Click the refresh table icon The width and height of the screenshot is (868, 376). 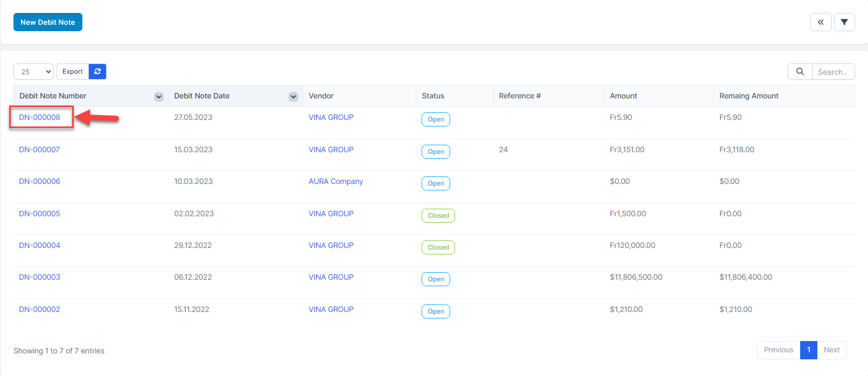click(x=97, y=72)
